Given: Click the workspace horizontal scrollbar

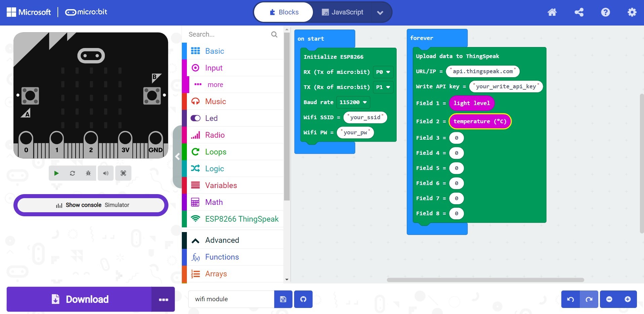Looking at the screenshot, I should [x=485, y=280].
